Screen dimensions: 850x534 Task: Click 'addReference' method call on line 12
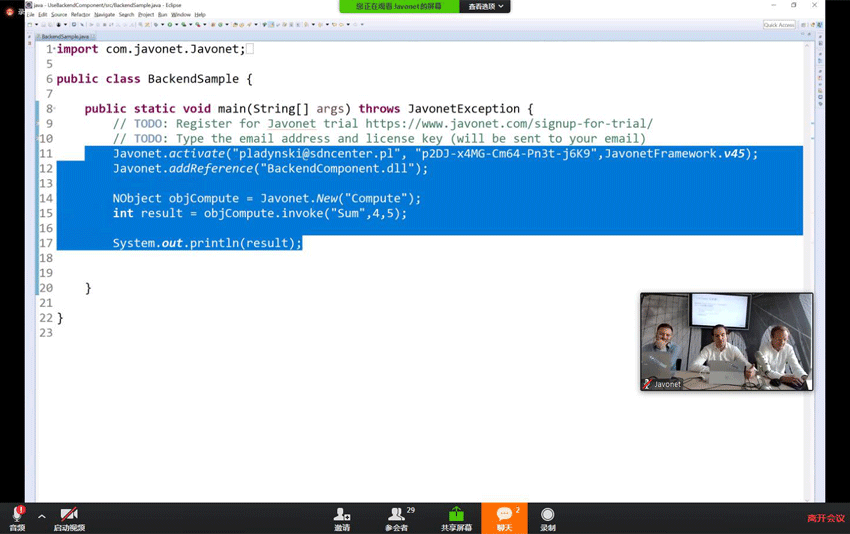click(211, 169)
